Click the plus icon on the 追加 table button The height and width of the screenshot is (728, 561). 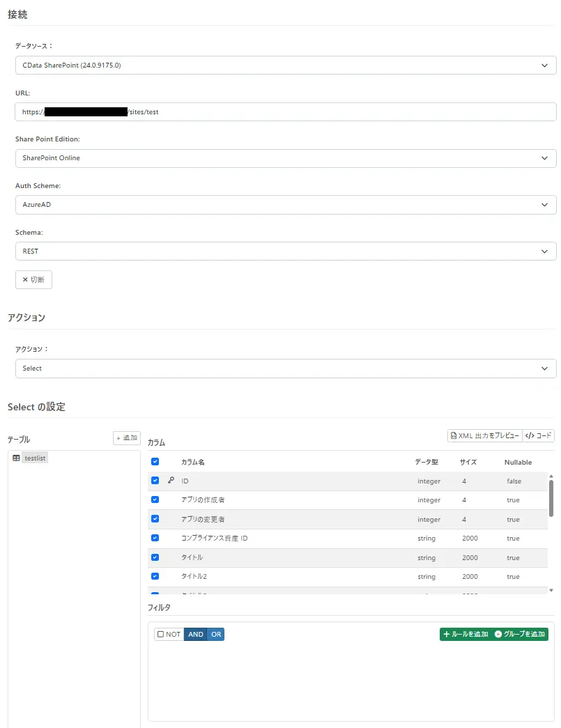[x=120, y=437]
